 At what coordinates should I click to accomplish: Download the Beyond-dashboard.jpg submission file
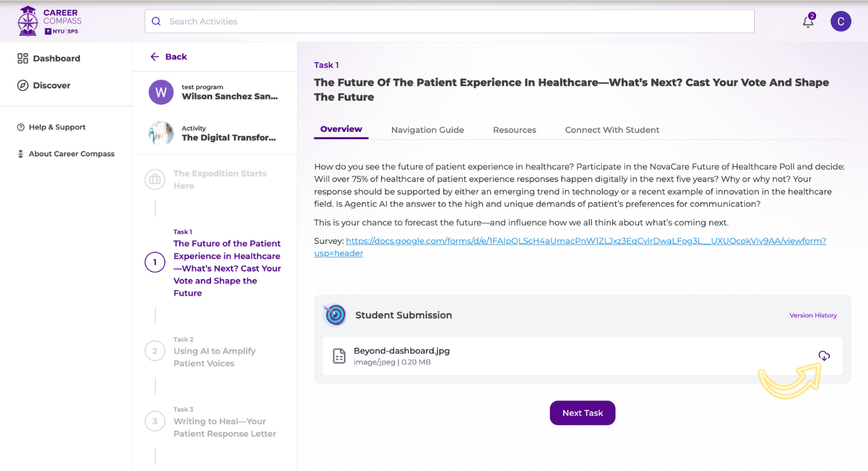click(x=824, y=356)
